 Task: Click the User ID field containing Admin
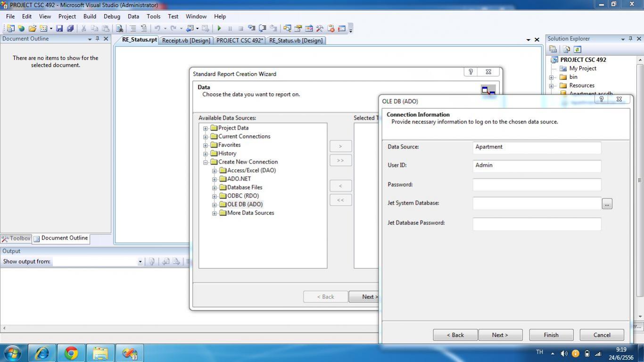pyautogui.click(x=537, y=166)
